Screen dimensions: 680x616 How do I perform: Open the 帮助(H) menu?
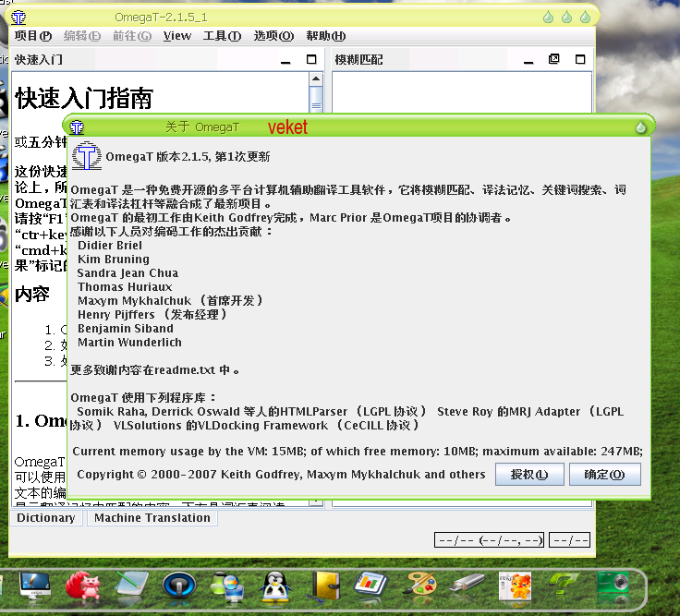tap(326, 36)
